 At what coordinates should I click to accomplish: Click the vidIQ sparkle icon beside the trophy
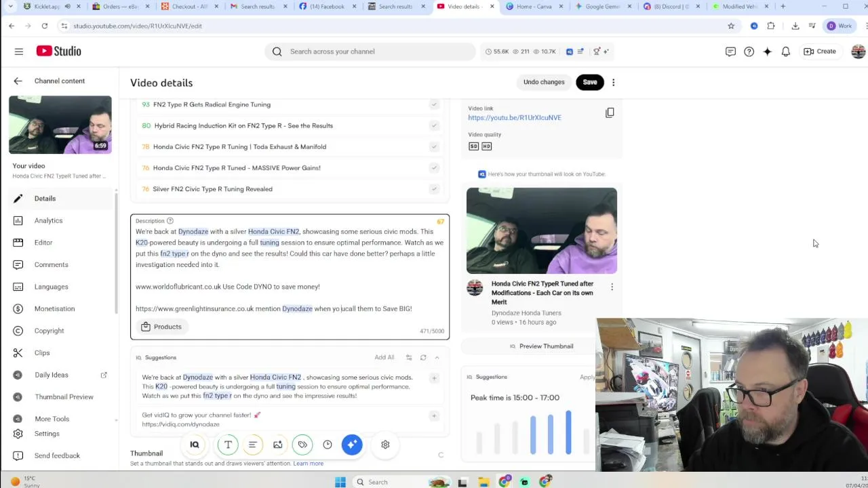click(x=606, y=52)
